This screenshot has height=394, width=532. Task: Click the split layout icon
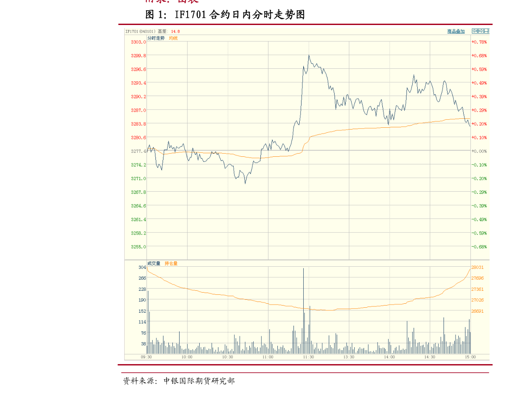coord(487,31)
